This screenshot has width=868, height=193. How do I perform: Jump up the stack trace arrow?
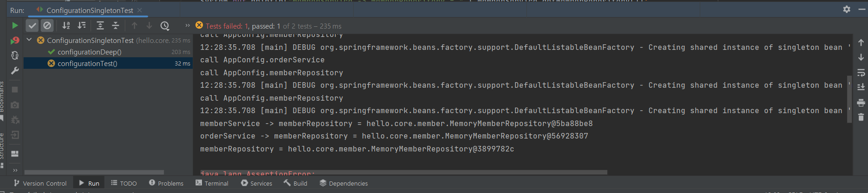point(861,42)
